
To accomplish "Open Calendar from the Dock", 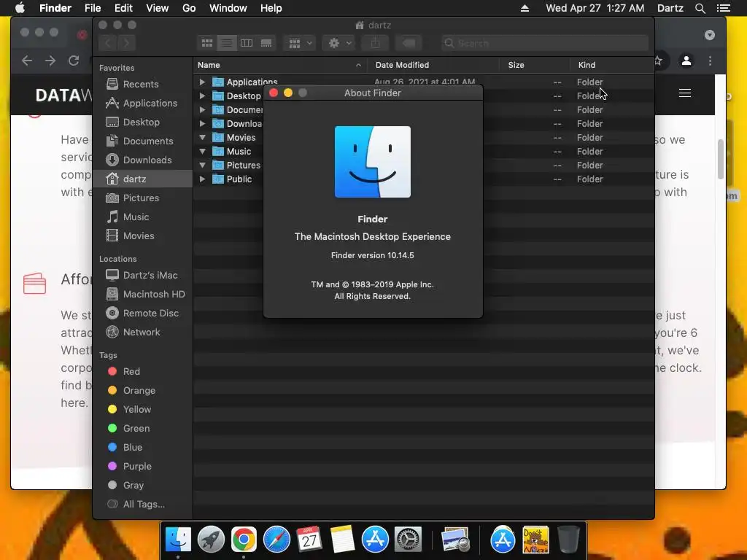I will point(309,540).
